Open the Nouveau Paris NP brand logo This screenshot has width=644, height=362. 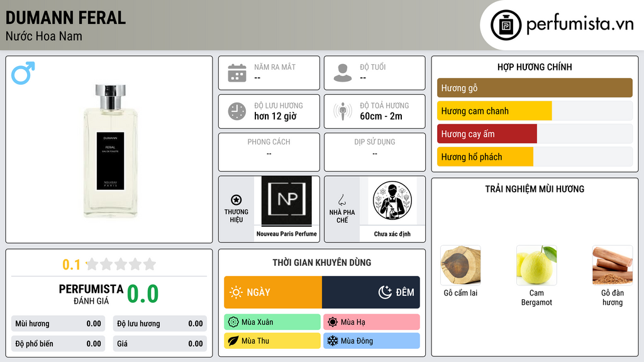[287, 200]
